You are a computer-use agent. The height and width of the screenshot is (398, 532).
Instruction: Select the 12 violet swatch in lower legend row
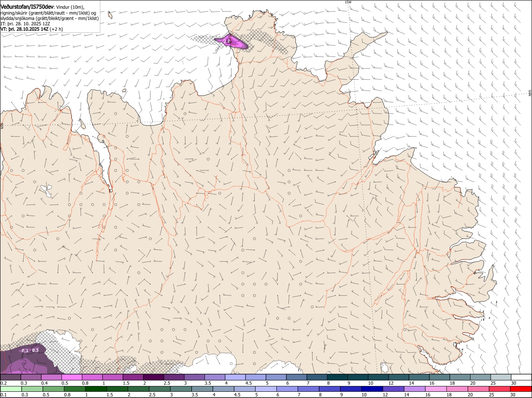point(394,389)
